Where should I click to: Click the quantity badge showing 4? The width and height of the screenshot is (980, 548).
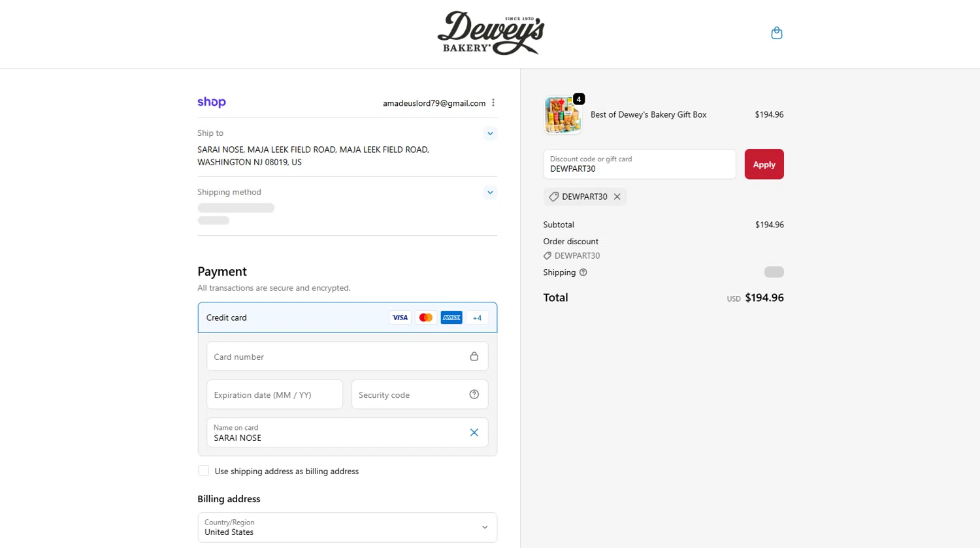(x=579, y=99)
